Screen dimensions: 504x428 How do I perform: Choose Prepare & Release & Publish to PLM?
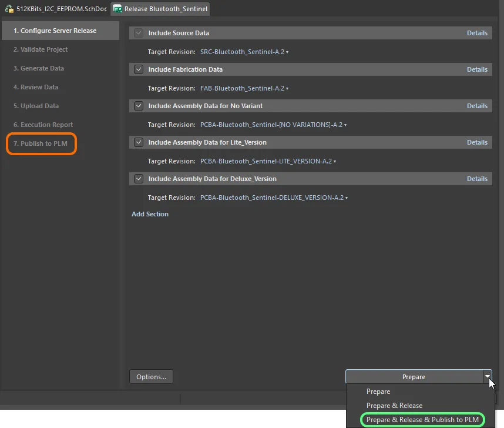(x=423, y=420)
